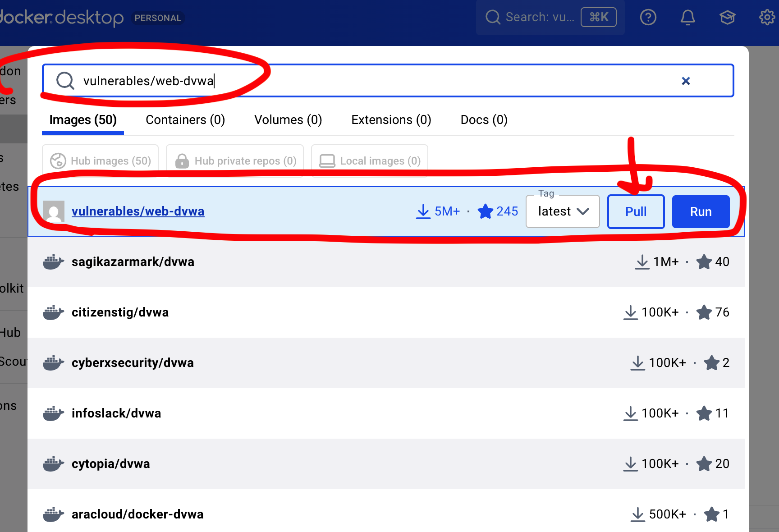Click the magnifier icon in the search field

65,81
